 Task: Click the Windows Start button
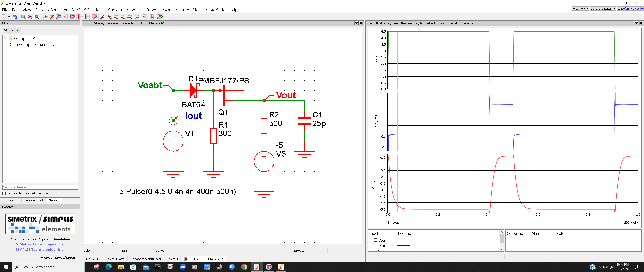(6, 267)
